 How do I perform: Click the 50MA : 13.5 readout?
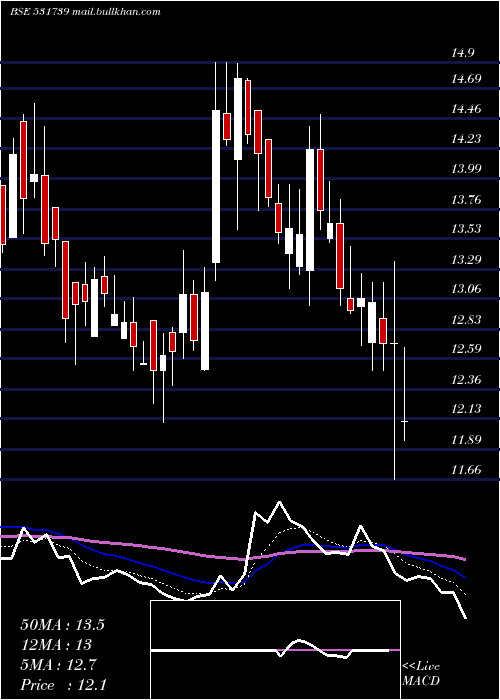62,625
